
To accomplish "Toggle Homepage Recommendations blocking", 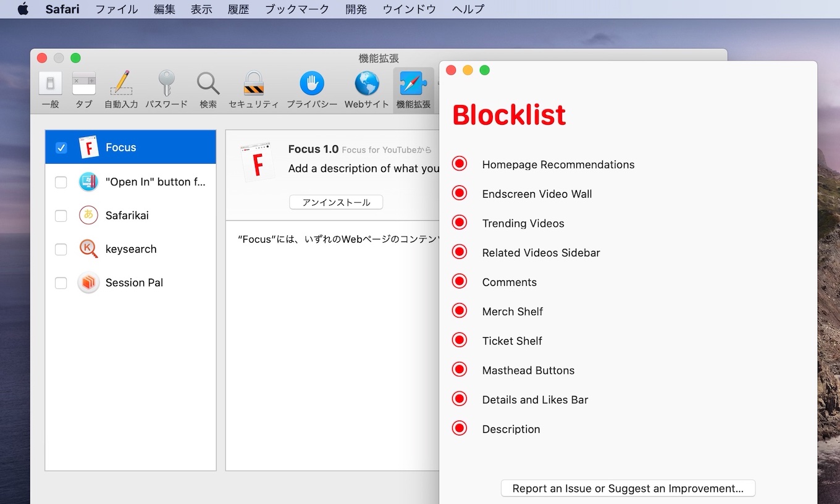I will pos(460,164).
